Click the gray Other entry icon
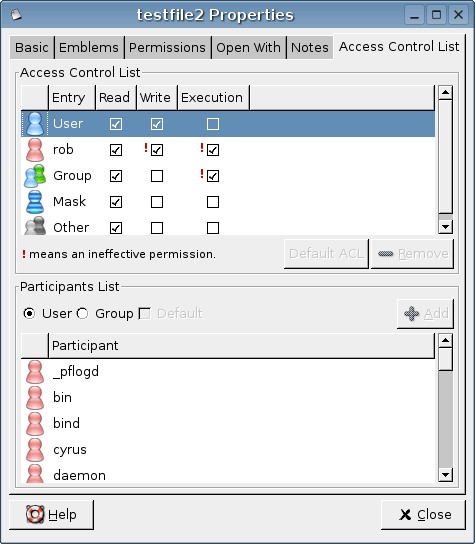The image size is (475, 544). pos(35,226)
